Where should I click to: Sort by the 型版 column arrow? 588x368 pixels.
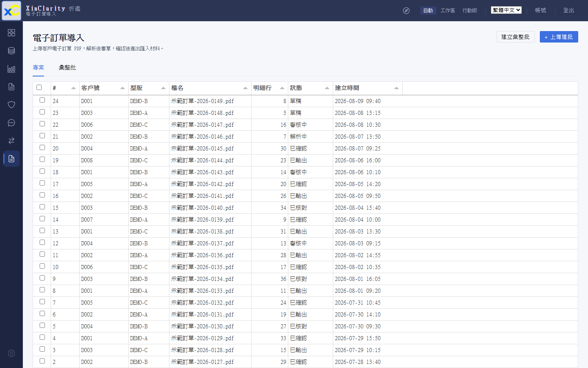pos(163,88)
